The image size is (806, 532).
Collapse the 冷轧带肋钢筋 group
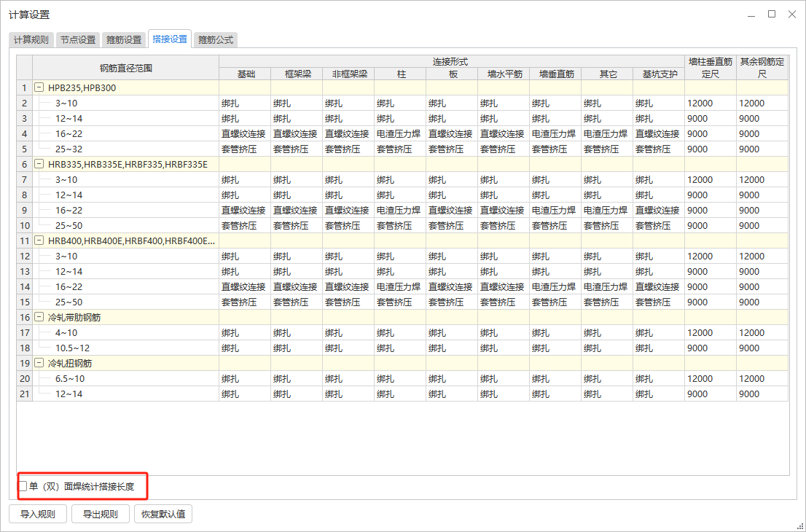tap(39, 317)
